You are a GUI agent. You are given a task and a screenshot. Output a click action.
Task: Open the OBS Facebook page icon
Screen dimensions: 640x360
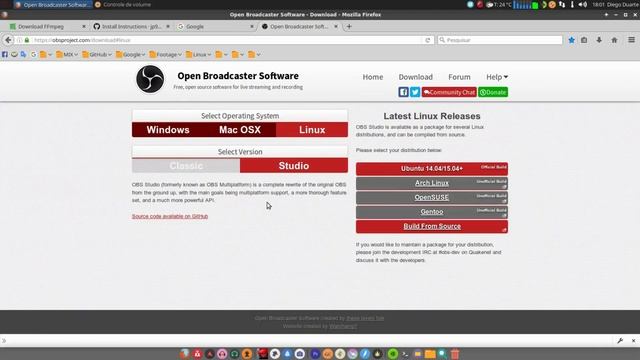pyautogui.click(x=403, y=92)
